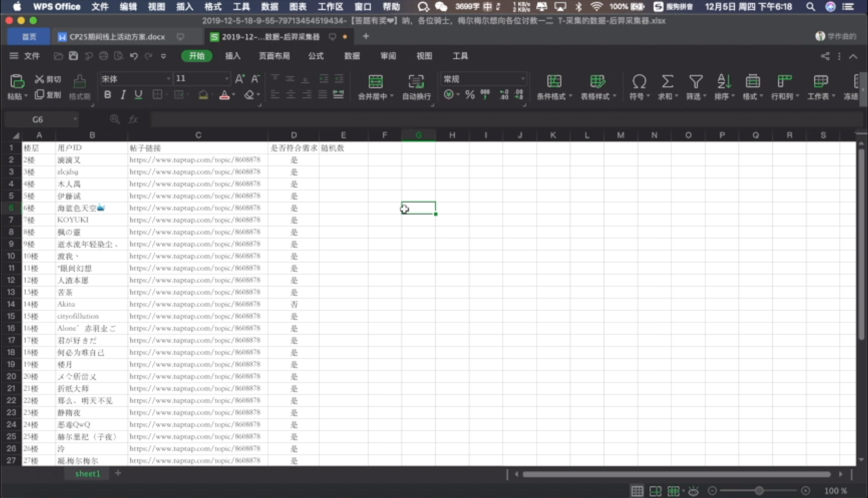The image size is (868, 498).
Task: Click the fx insert function icon
Action: 133,119
